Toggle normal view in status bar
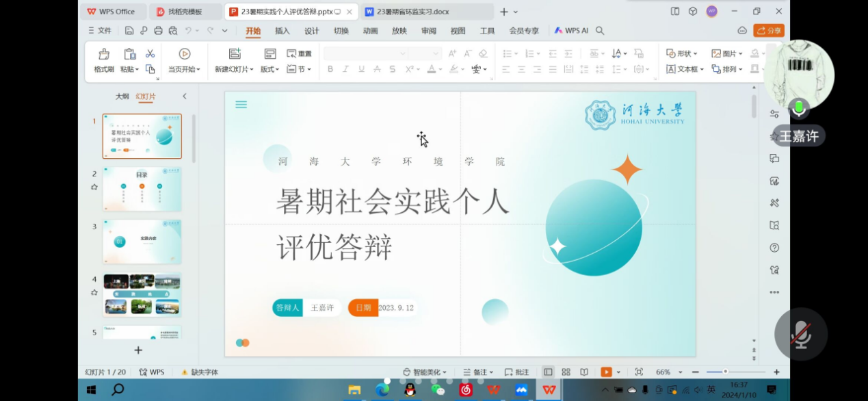This screenshot has height=401, width=868. pyautogui.click(x=548, y=372)
